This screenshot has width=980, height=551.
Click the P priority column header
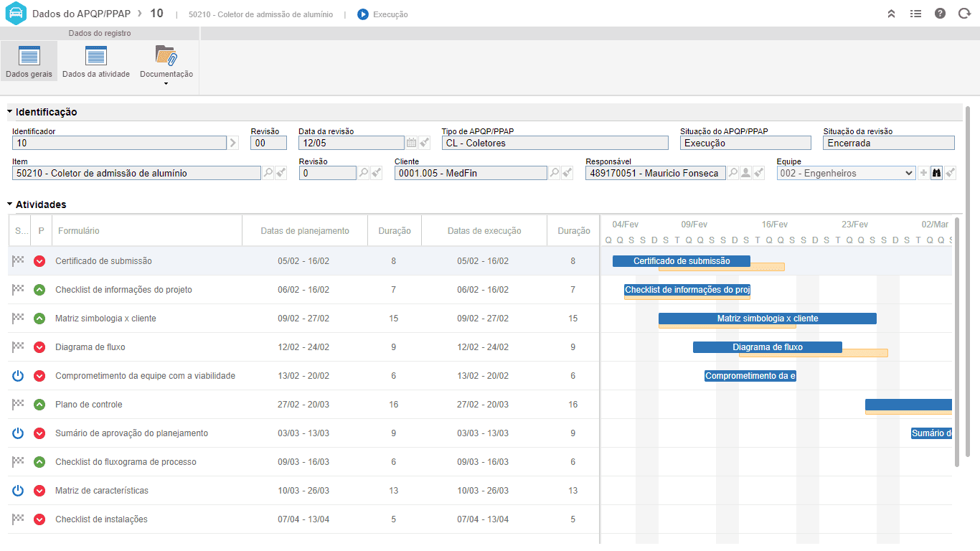41,231
